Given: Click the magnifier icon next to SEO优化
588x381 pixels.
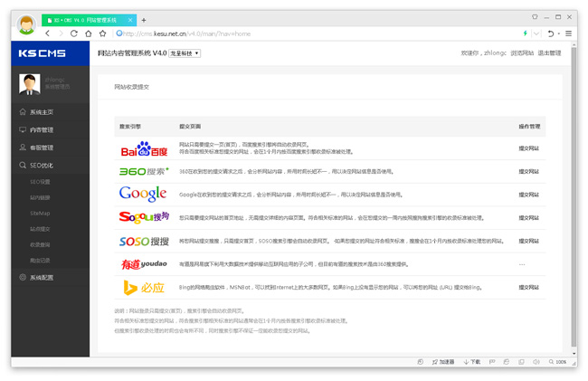Looking at the screenshot, I should point(23,165).
